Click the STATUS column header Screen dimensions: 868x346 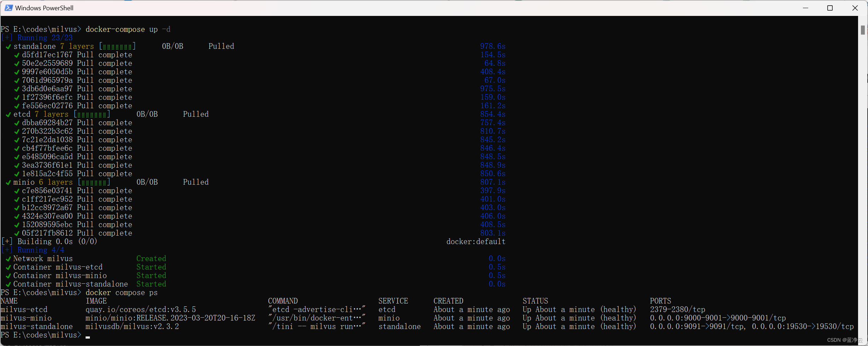tap(536, 301)
